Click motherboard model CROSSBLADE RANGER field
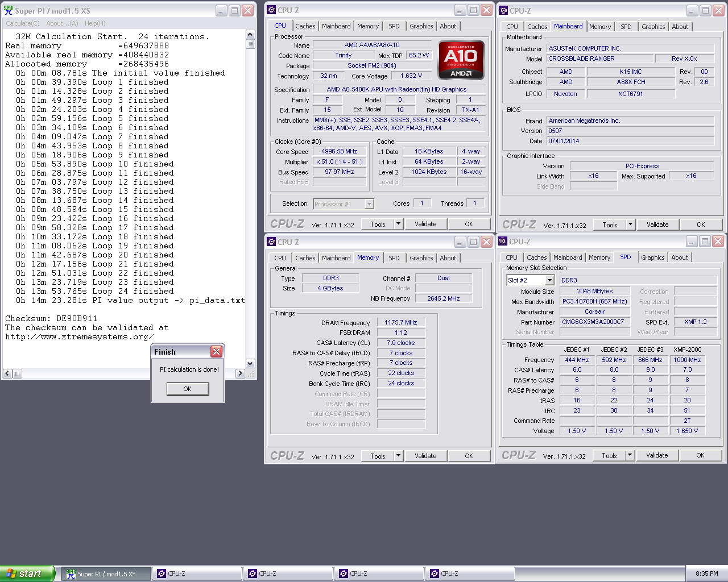 (x=599, y=59)
